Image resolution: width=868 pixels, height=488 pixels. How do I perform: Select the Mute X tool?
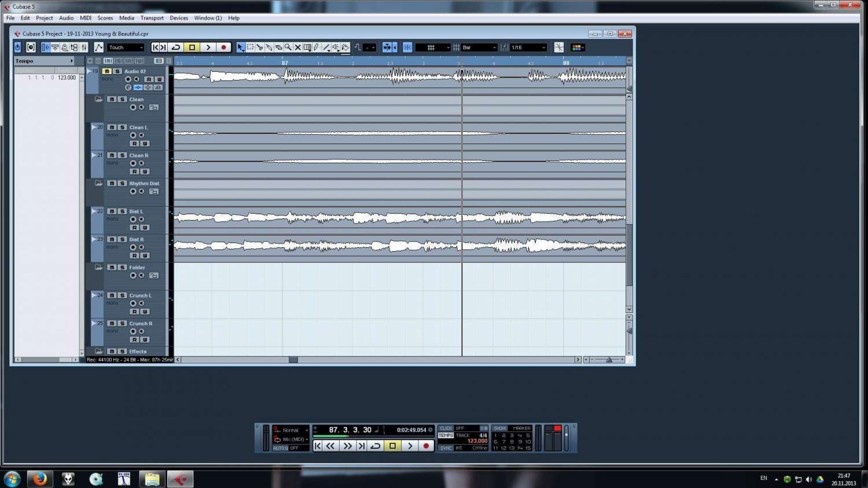point(297,47)
